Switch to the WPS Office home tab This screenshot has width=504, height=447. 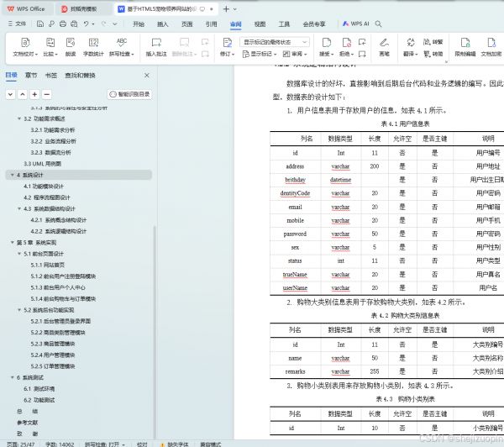26,9
